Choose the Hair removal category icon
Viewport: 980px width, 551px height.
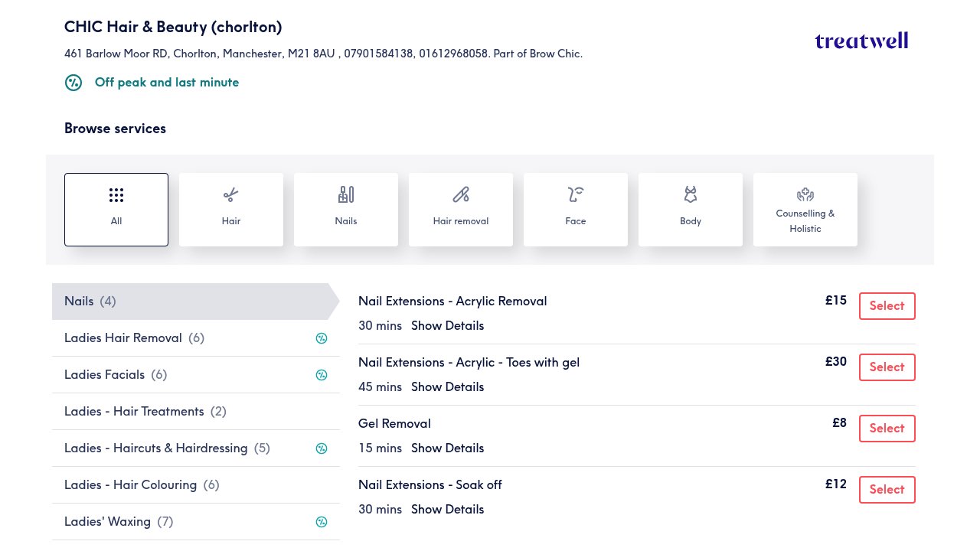click(x=461, y=194)
